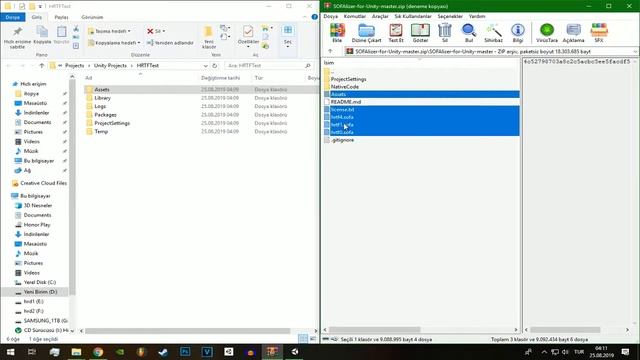Open the Seçenekler menu in WinRAR

point(450,16)
